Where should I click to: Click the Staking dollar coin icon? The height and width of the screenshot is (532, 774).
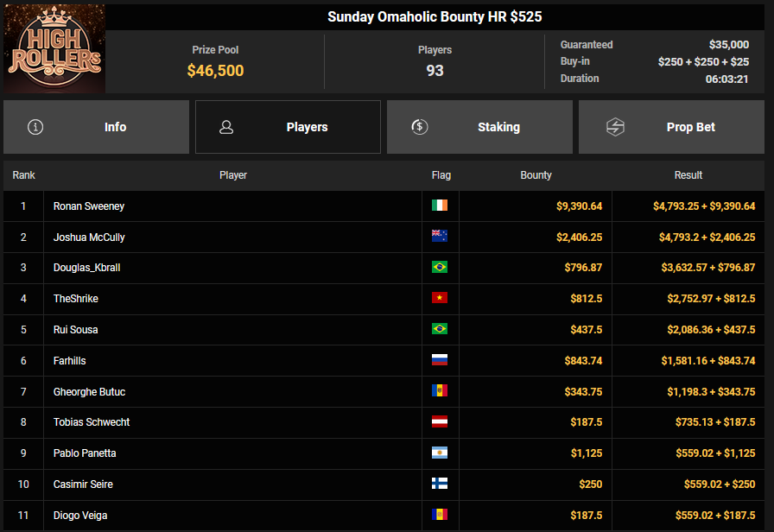(x=419, y=127)
